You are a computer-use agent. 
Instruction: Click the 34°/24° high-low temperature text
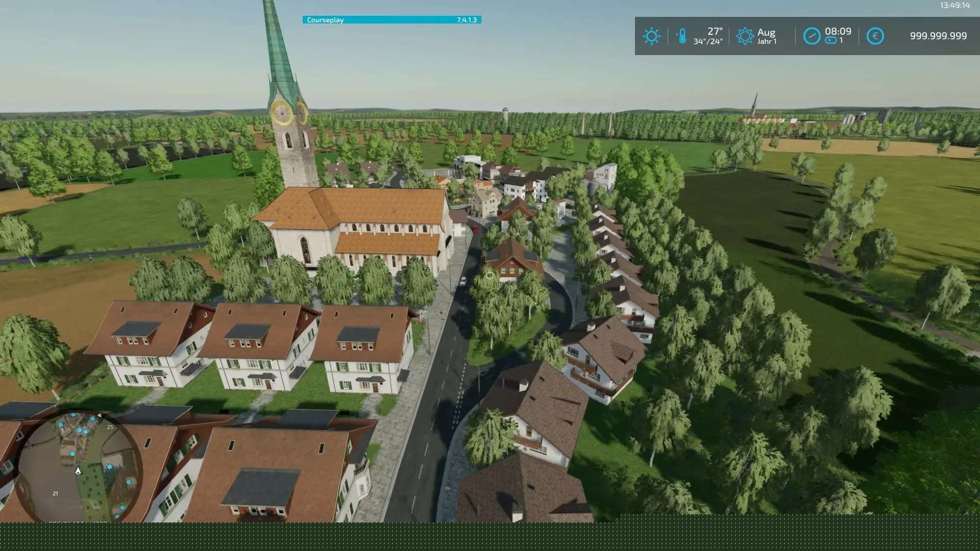[708, 42]
